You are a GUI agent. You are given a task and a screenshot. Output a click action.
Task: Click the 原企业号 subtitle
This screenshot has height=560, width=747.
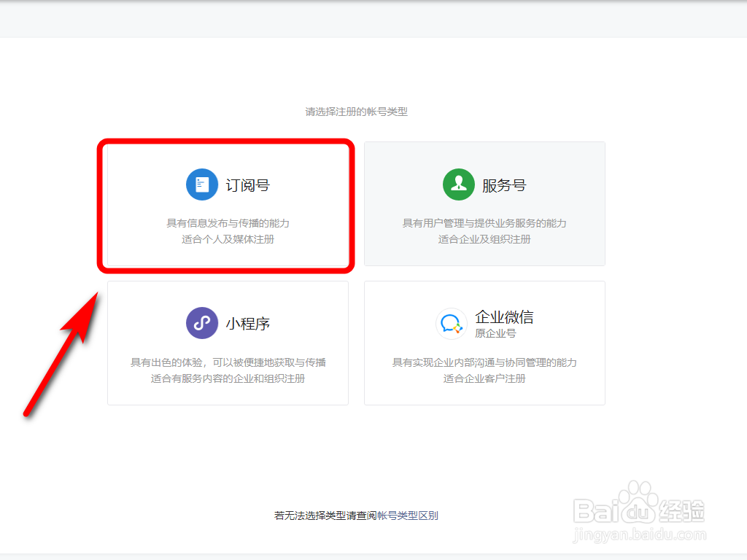[x=495, y=333]
